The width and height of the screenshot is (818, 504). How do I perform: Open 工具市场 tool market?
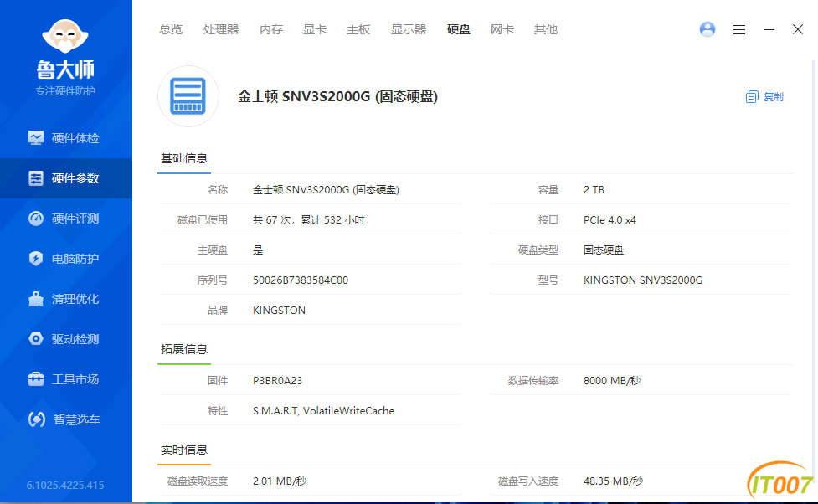tap(66, 379)
